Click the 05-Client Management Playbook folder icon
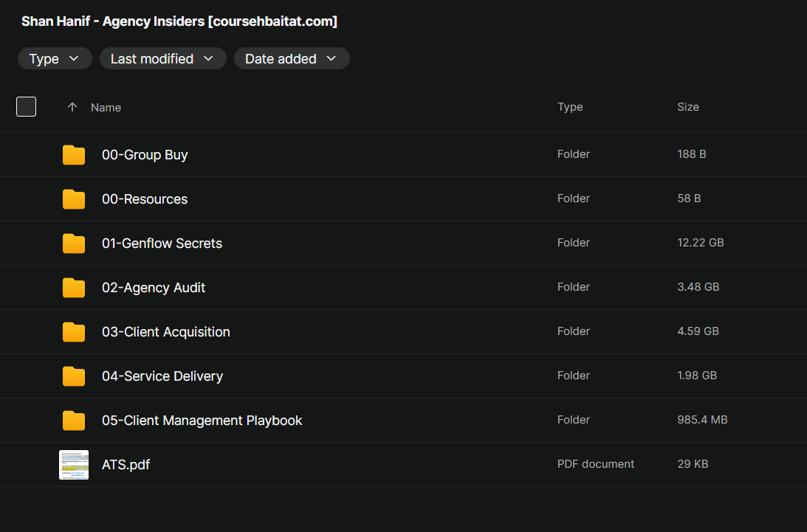The height and width of the screenshot is (532, 807). coord(74,421)
